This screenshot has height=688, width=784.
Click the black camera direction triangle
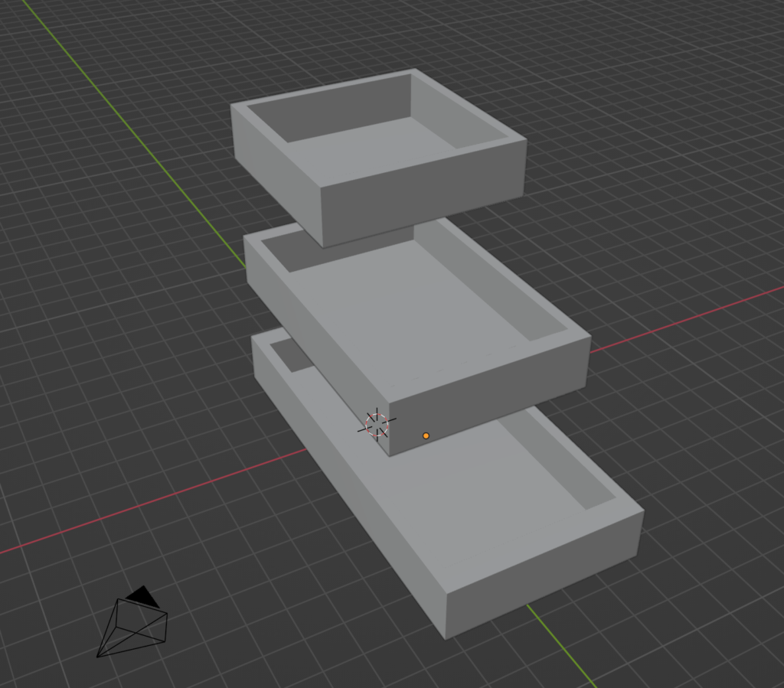(x=142, y=598)
